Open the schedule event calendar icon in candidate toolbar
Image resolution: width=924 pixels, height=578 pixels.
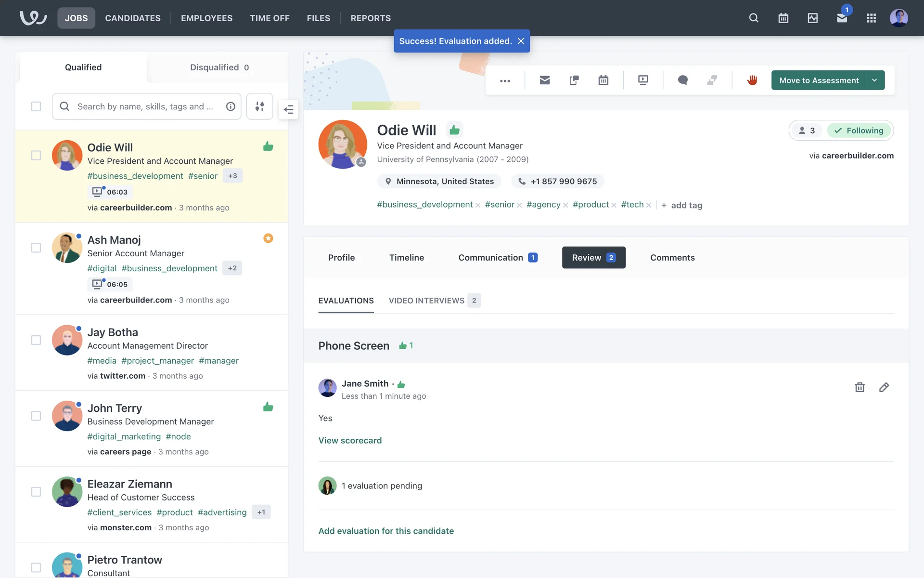coord(603,80)
